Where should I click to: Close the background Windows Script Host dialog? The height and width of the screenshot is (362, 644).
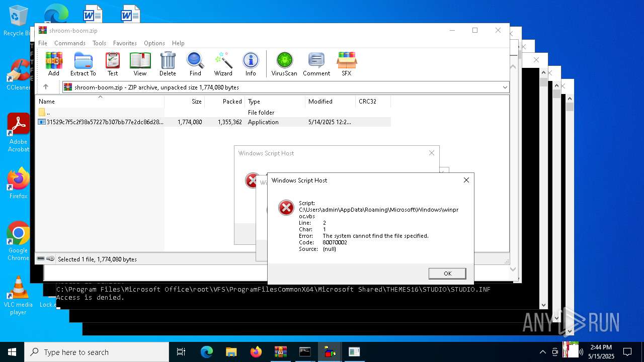431,153
